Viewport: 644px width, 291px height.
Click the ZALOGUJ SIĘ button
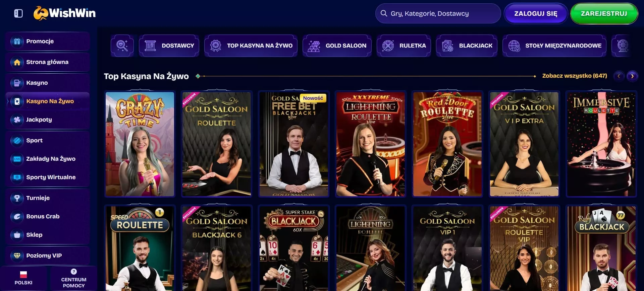536,14
